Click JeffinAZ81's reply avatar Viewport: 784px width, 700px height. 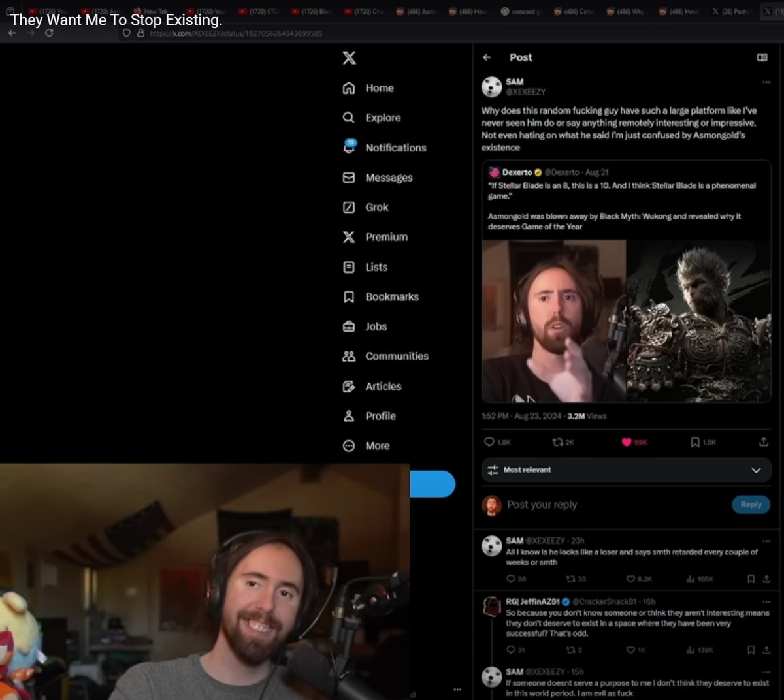[x=491, y=607]
